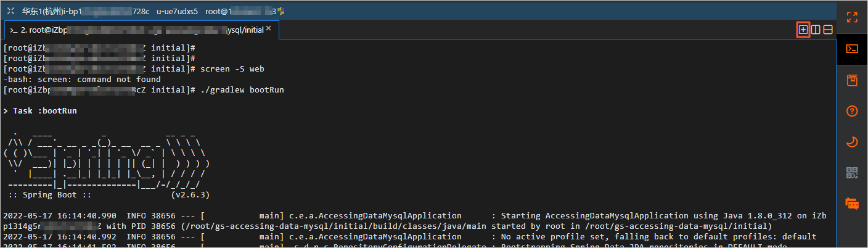Split the terminal horizontally
Screen dimensions: 868x248
(828, 30)
